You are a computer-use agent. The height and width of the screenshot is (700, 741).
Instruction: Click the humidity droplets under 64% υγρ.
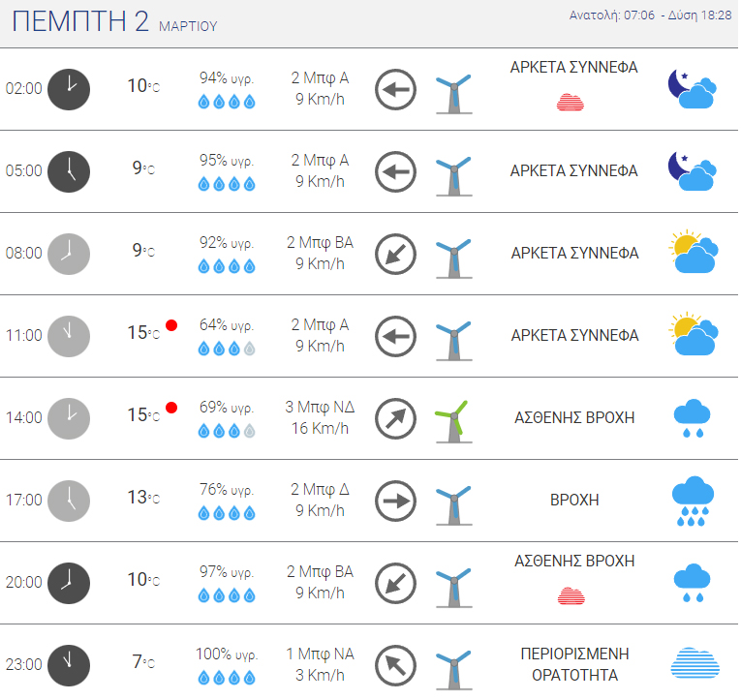pos(227,349)
